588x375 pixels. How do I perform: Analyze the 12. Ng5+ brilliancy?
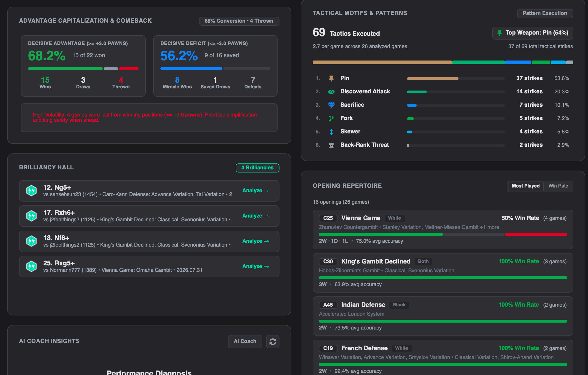pos(255,190)
